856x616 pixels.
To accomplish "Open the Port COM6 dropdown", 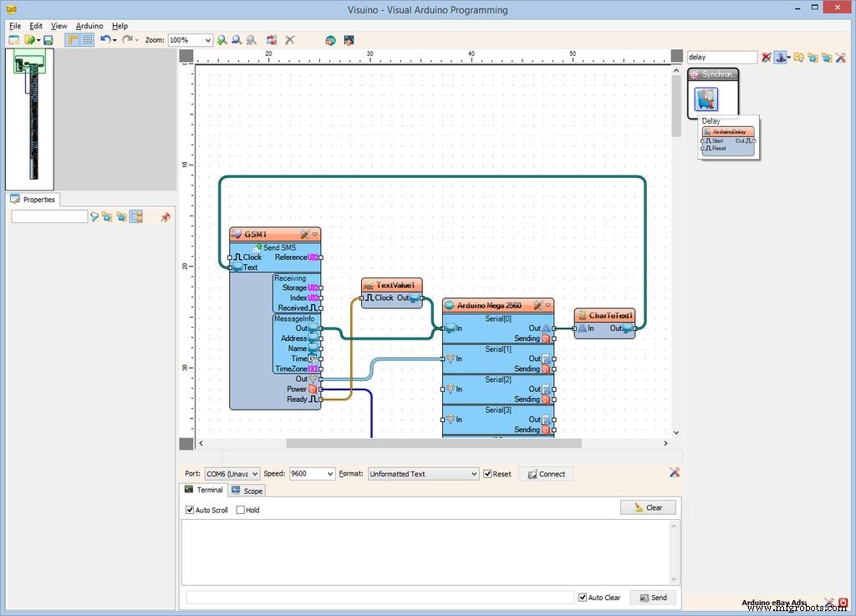I will (232, 474).
